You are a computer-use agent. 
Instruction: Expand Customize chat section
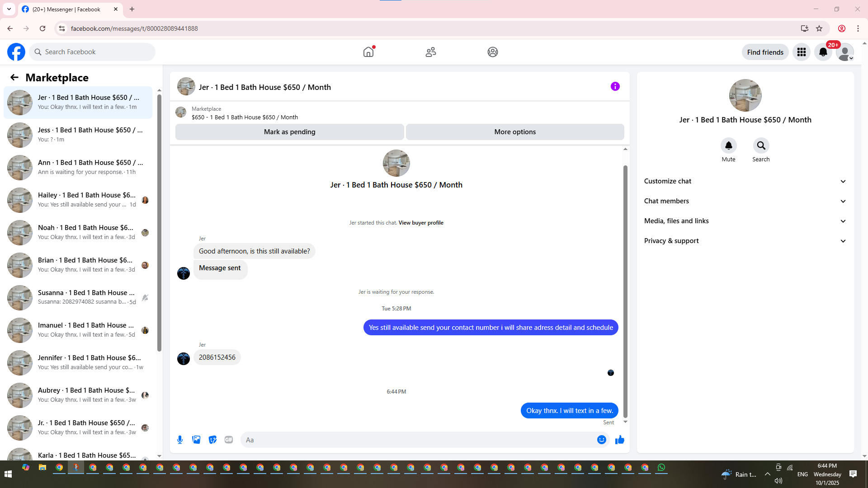745,181
